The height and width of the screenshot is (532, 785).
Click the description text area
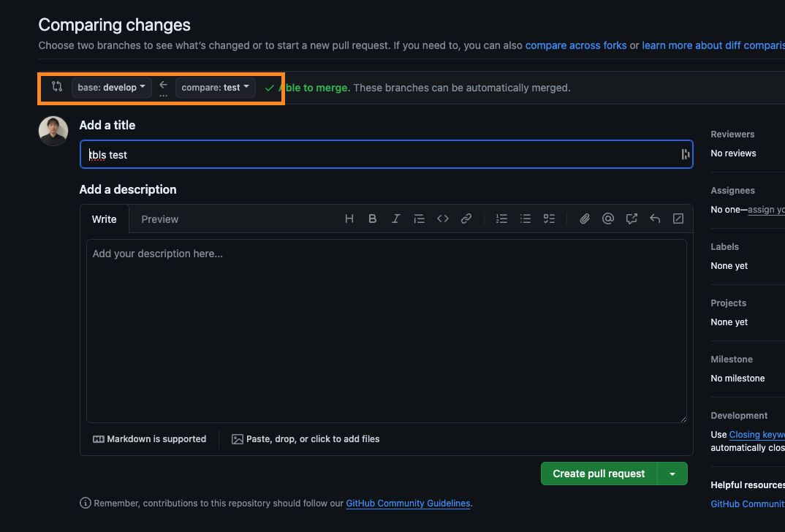click(386, 331)
